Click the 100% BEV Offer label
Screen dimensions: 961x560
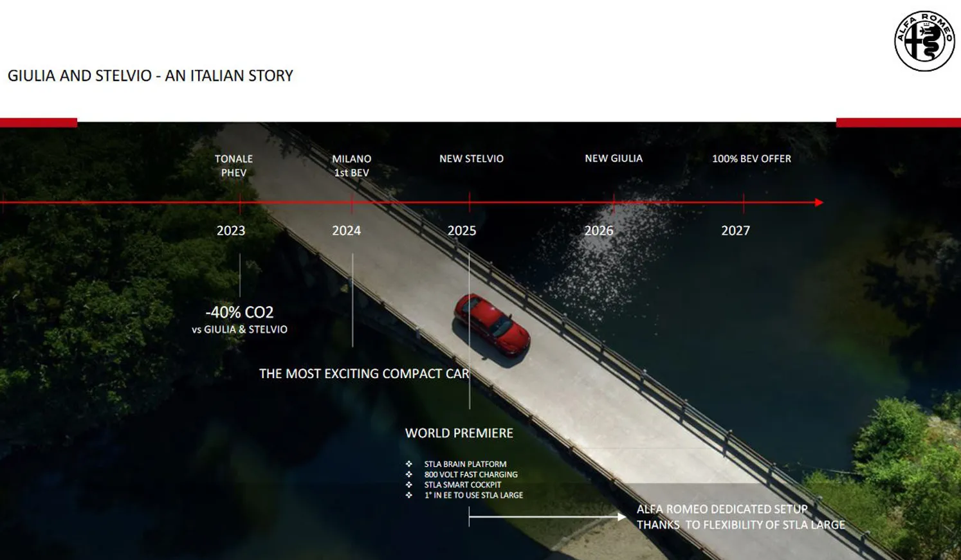(x=751, y=159)
